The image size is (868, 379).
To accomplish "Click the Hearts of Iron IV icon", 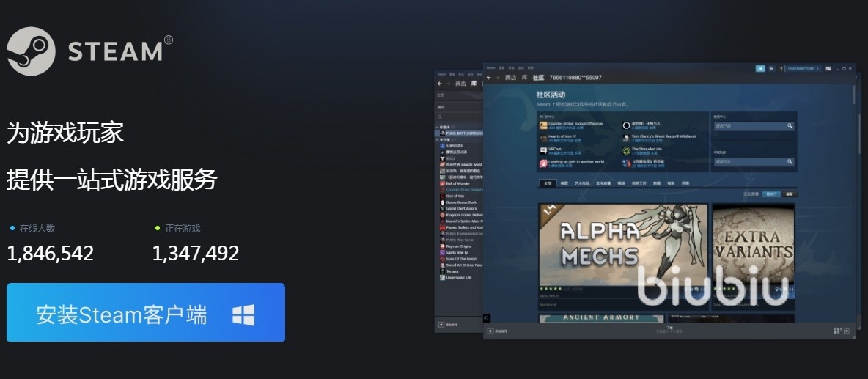I will click(543, 138).
